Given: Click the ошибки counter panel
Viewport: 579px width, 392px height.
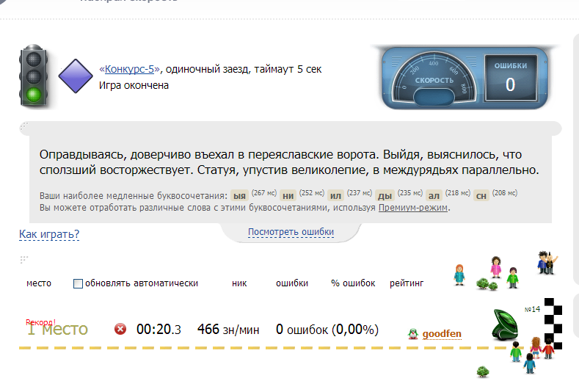Looking at the screenshot, I should (x=510, y=78).
